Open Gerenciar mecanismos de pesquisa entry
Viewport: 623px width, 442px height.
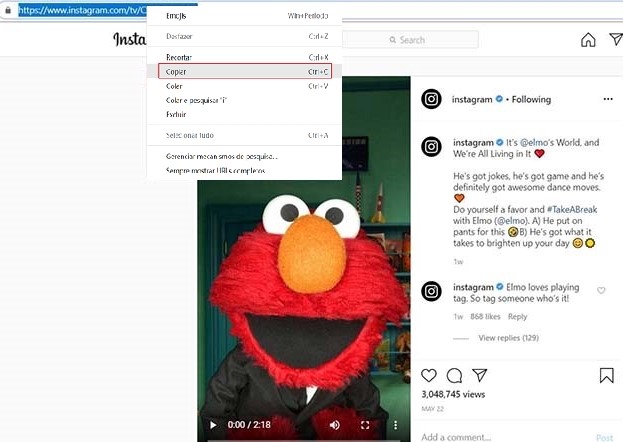245,156
